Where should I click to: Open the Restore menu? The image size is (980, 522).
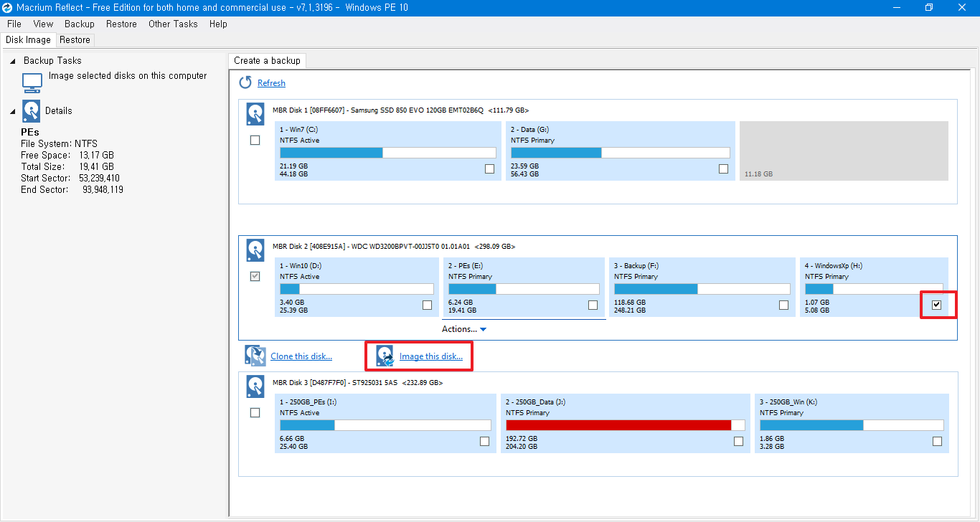[121, 24]
